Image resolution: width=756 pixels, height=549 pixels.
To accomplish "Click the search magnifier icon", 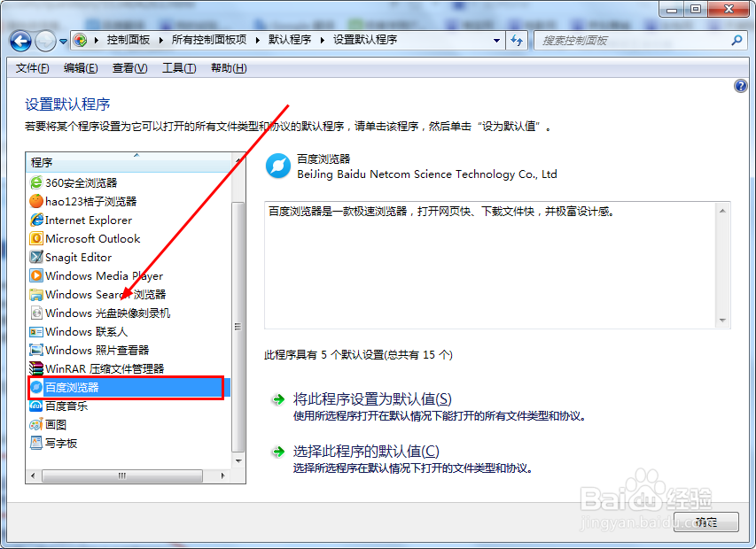I will click(x=737, y=41).
